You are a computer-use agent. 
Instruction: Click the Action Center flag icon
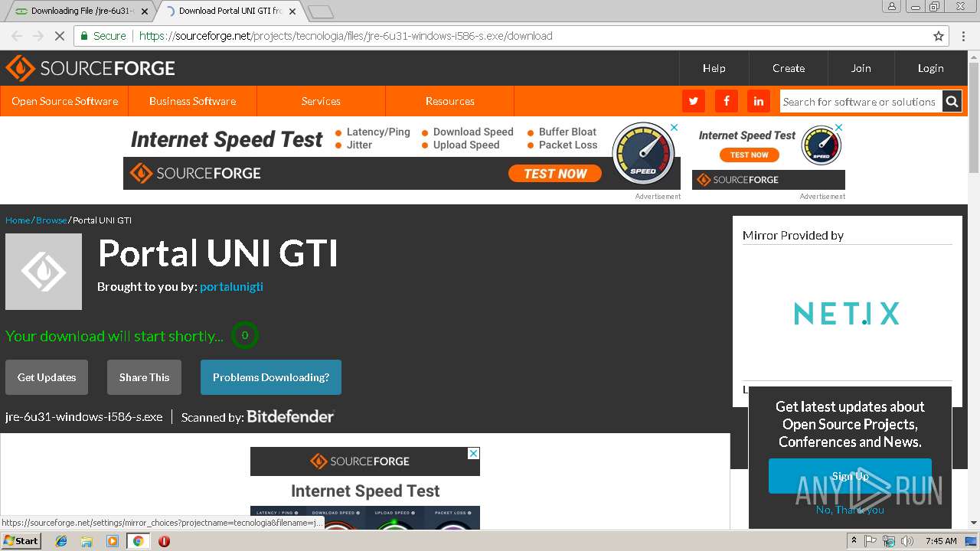[871, 541]
